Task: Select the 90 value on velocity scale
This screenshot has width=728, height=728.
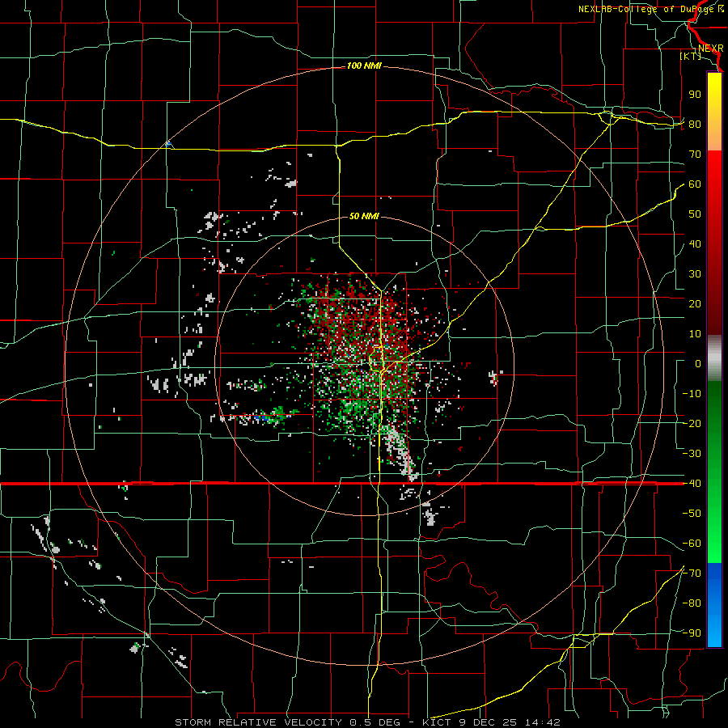Action: (x=695, y=95)
